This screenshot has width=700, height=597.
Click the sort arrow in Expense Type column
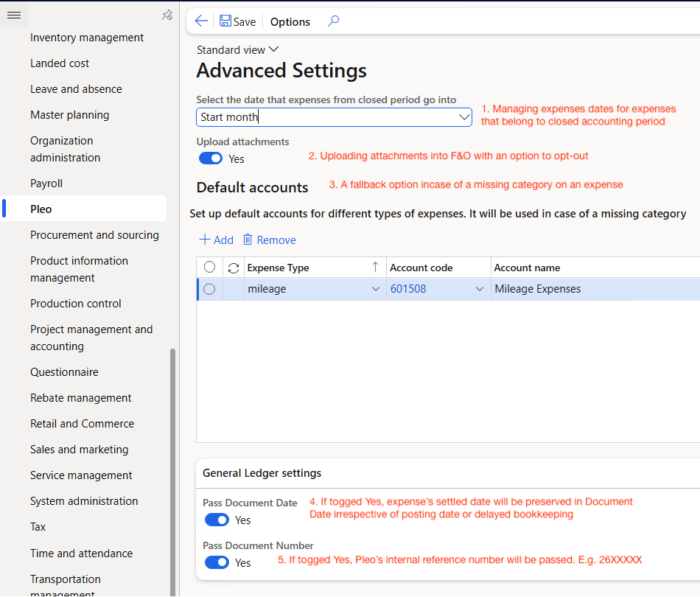(375, 267)
